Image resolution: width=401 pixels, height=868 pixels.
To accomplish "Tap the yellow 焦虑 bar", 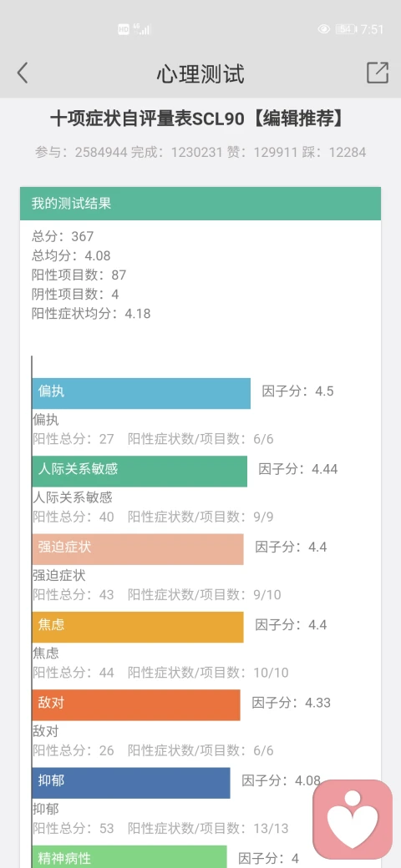I will pos(138,627).
